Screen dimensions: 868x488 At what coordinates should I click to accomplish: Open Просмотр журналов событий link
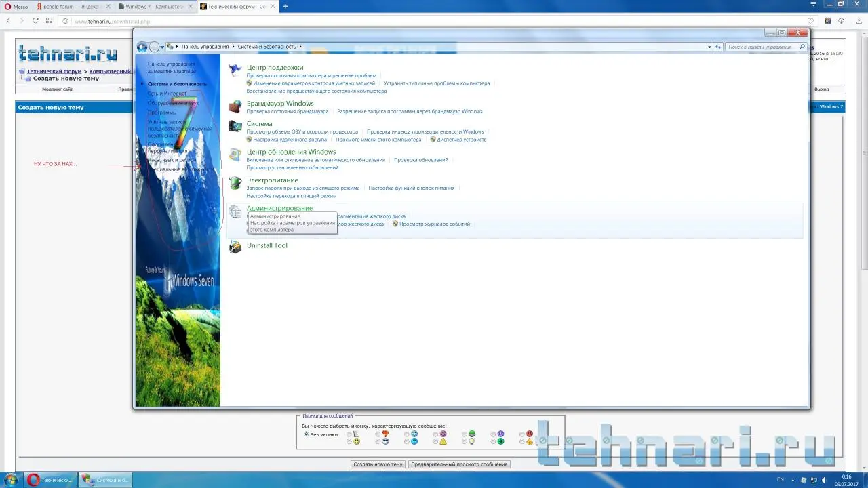tap(435, 224)
